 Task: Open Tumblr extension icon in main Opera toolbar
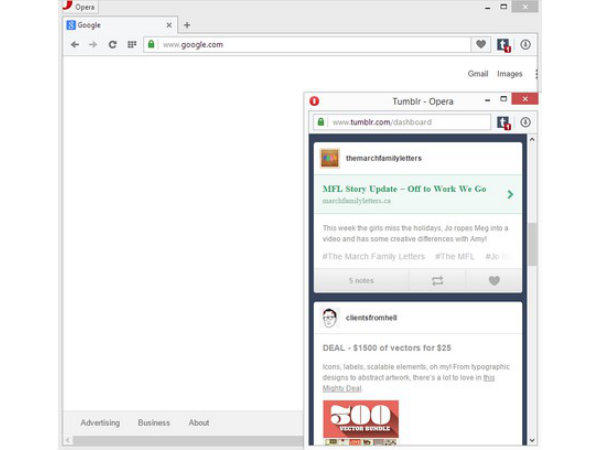point(504,45)
